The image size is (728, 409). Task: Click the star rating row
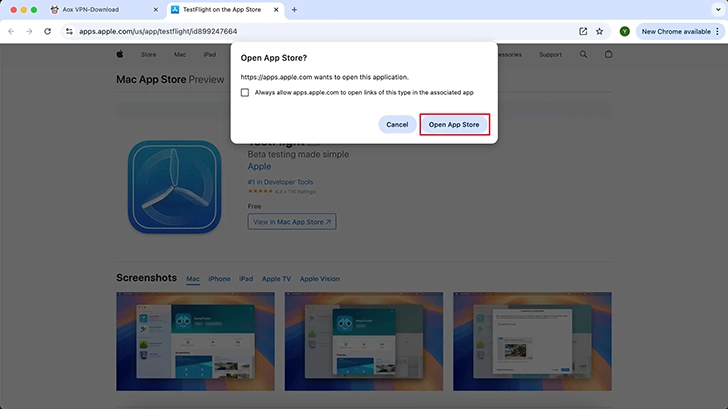[281, 191]
